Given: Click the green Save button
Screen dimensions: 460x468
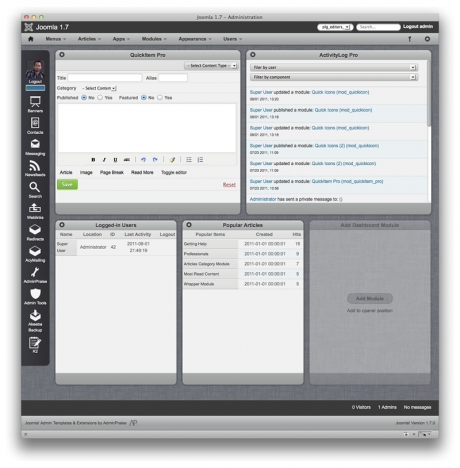Looking at the screenshot, I should [x=67, y=184].
